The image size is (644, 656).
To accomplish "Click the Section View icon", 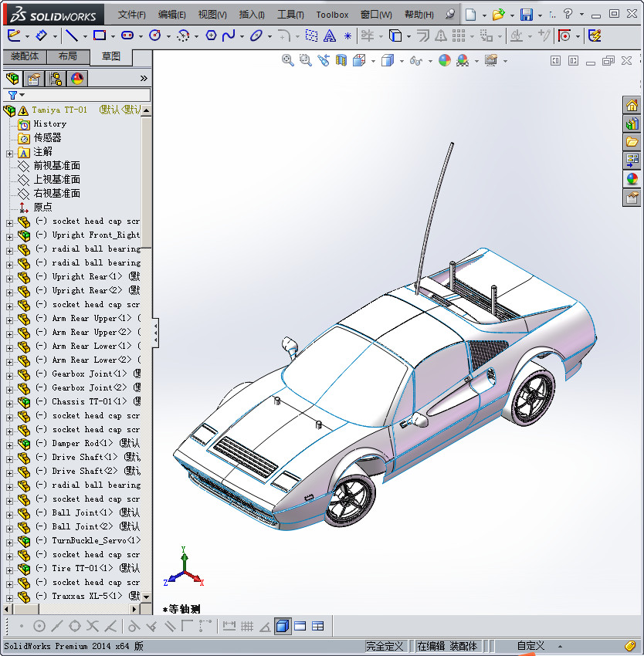I will (341, 61).
